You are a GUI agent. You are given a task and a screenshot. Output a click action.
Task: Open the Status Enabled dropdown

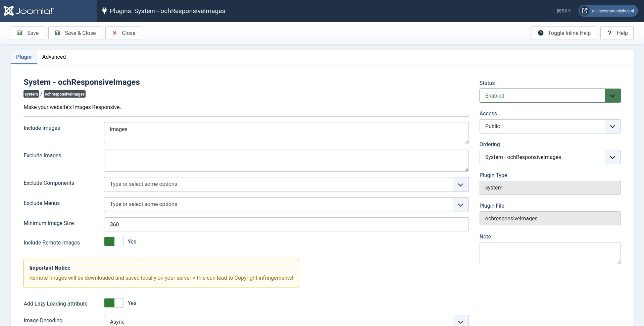coord(550,96)
